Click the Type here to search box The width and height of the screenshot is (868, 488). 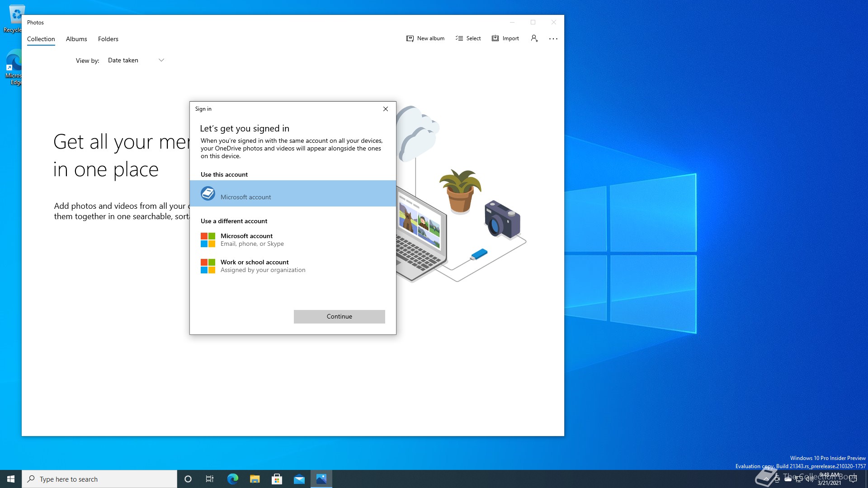click(99, 479)
